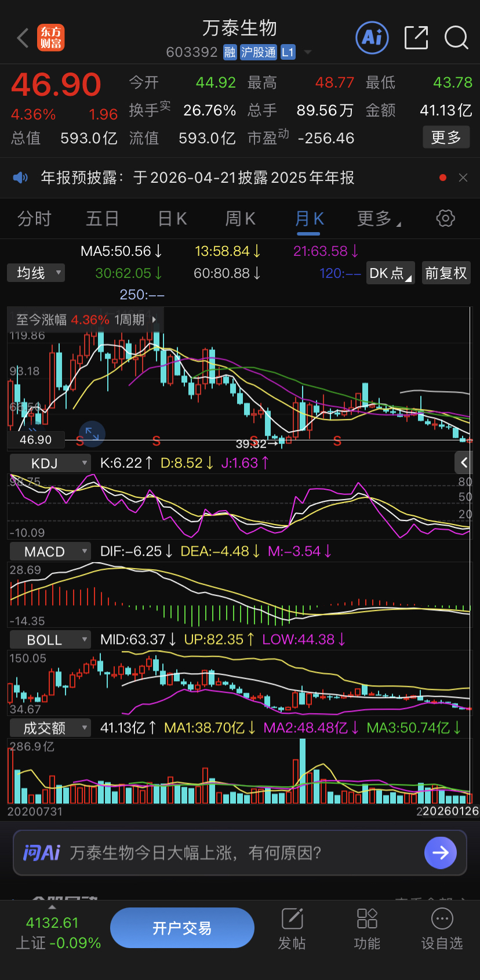Open the 均线 indicator dropdown
The image size is (480, 980).
click(36, 273)
